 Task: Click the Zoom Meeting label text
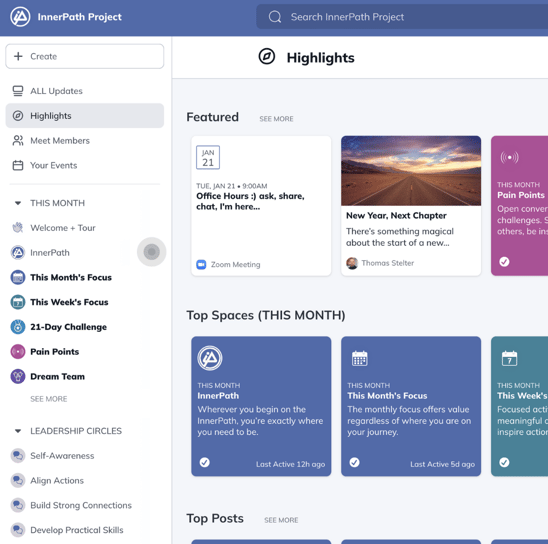click(236, 264)
